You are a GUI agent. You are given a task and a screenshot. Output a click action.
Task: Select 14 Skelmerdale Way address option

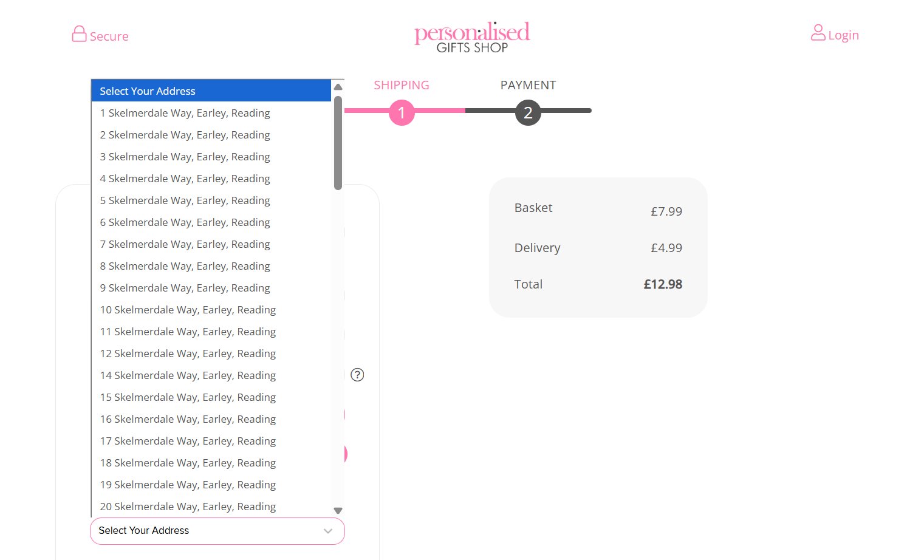(188, 375)
